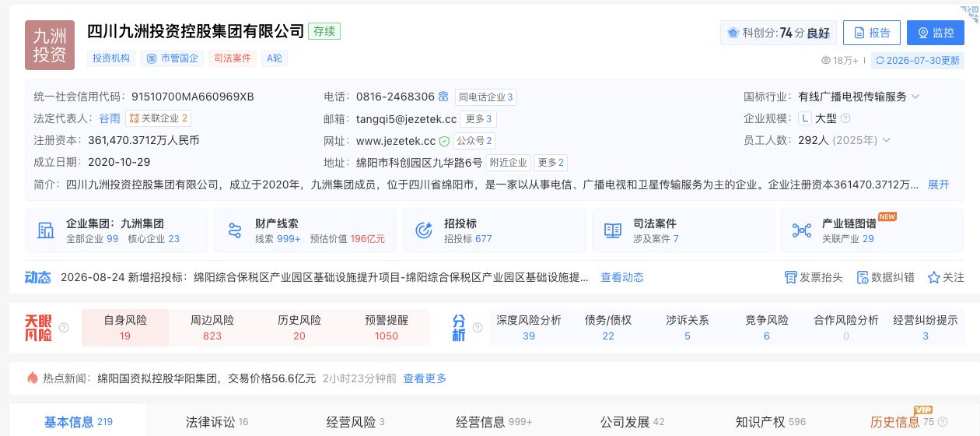
Task: Open the 附近企业 tag
Action: pyautogui.click(x=508, y=163)
